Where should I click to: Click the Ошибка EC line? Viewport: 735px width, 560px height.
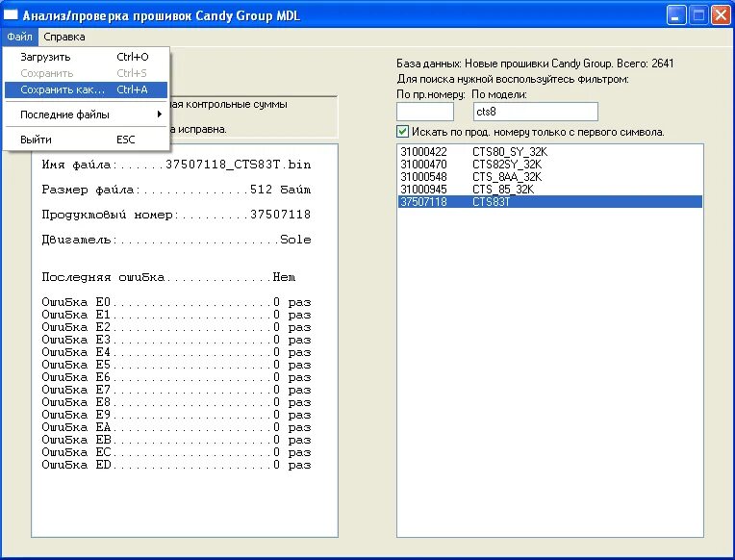[x=176, y=452]
